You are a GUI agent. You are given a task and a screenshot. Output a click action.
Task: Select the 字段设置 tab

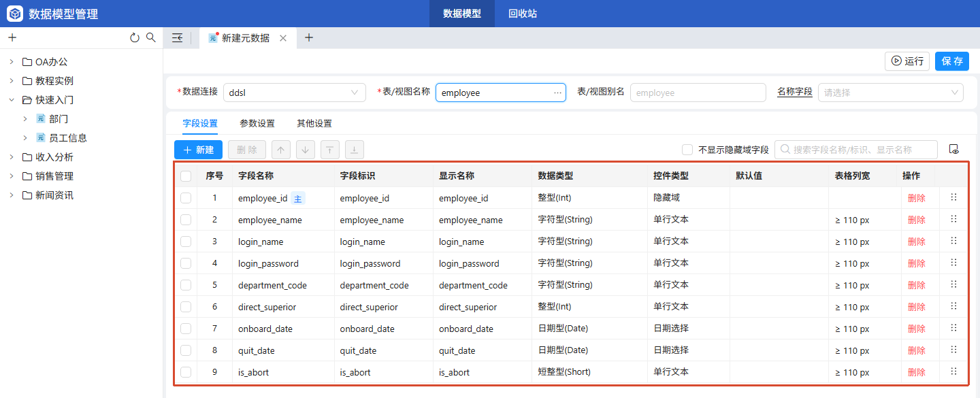click(x=200, y=124)
